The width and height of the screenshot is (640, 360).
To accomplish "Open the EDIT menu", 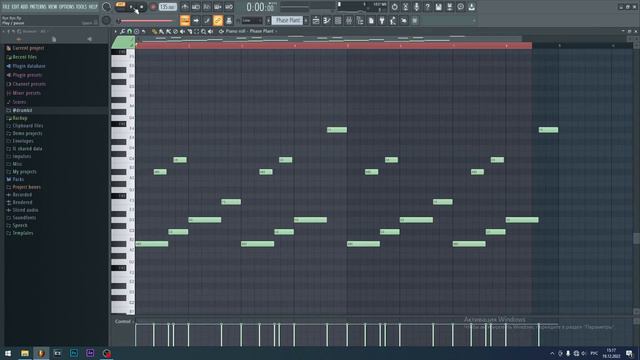I will tap(16, 7).
